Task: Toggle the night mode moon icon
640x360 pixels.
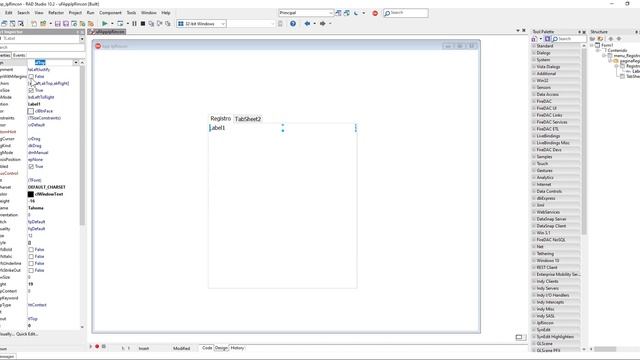Action: point(356,13)
